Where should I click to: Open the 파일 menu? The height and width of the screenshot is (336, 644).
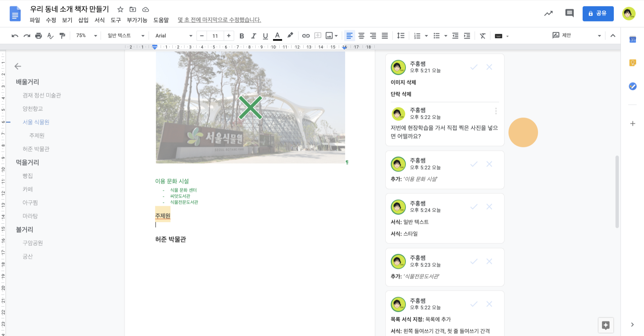coord(35,20)
